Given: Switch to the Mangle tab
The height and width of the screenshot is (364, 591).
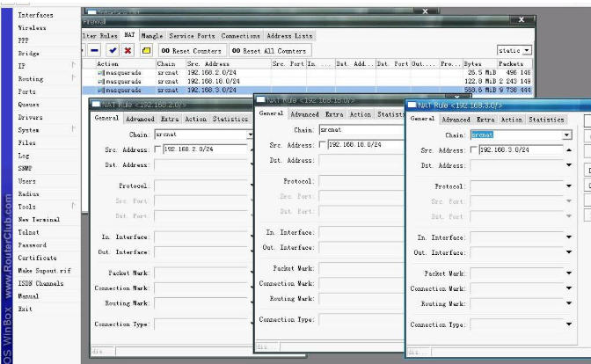Looking at the screenshot, I should [x=152, y=36].
